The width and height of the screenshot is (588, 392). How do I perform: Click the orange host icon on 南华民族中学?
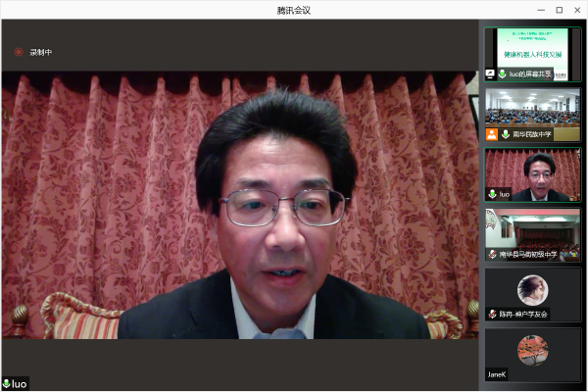coord(492,134)
